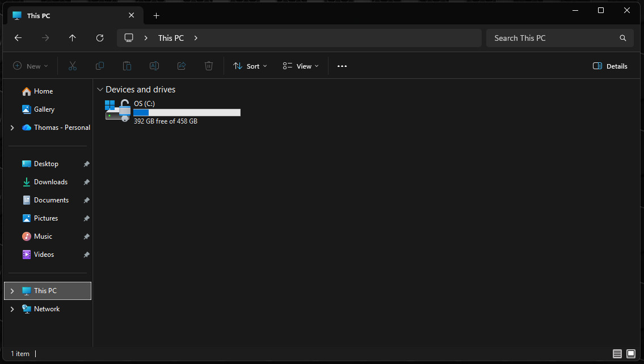Viewport: 644px width, 364px height.
Task: Open the See more ellipsis menu
Action: (342, 66)
